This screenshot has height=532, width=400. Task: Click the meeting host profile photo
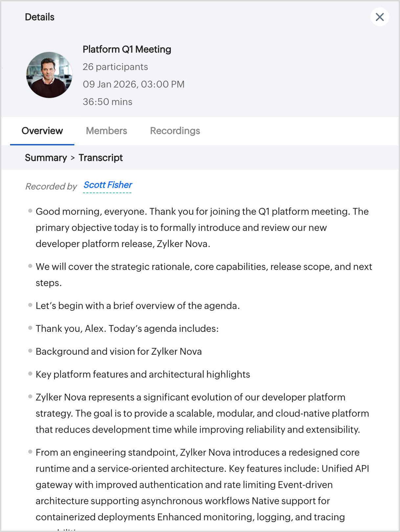[x=49, y=75]
